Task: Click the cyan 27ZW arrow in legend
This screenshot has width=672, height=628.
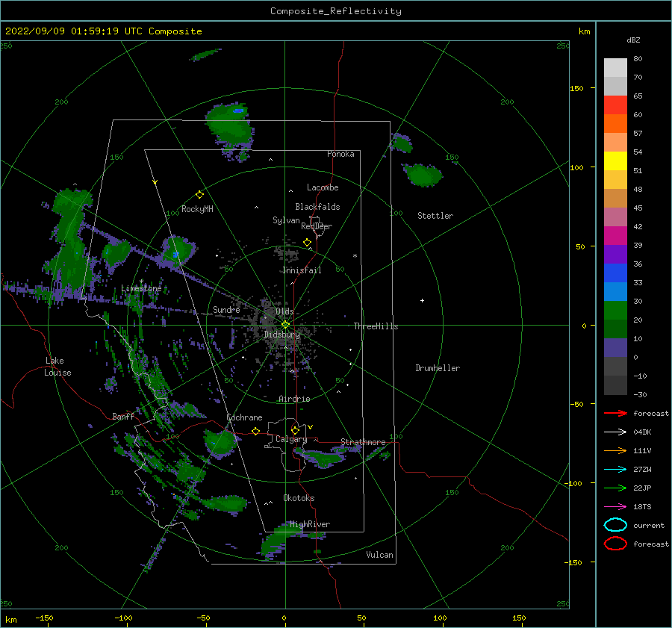Action: (615, 470)
